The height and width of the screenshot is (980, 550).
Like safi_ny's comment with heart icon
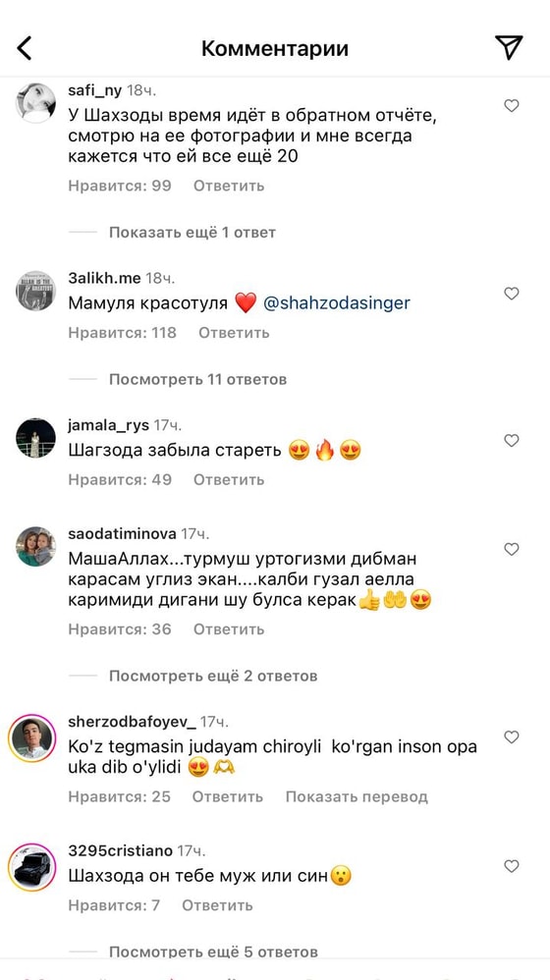point(512,106)
